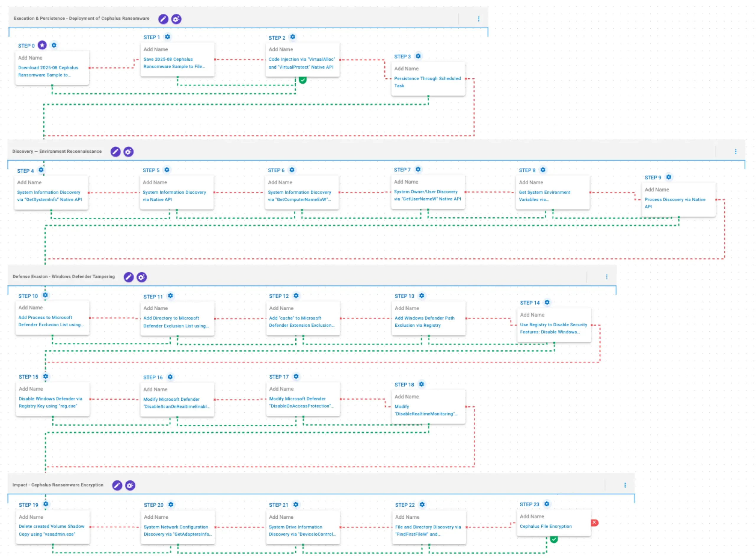Open Cephalus File Encryption link in STEP 23
This screenshot has height=558, width=756.
tap(546, 527)
